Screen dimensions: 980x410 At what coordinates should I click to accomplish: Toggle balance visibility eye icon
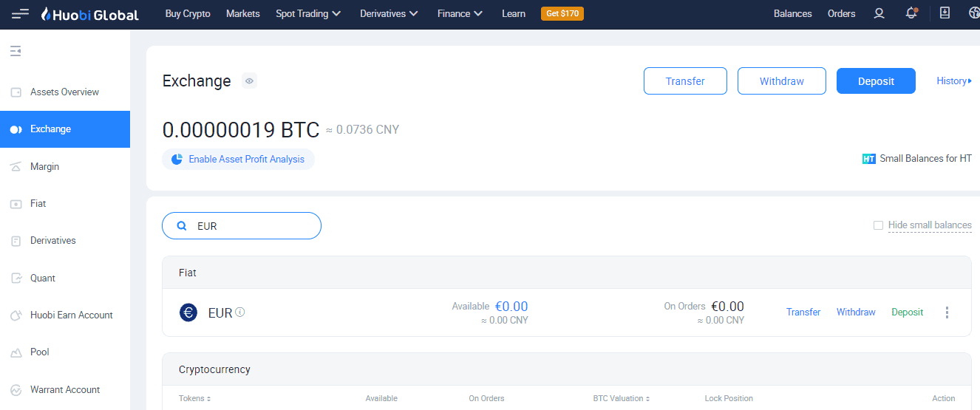(249, 81)
